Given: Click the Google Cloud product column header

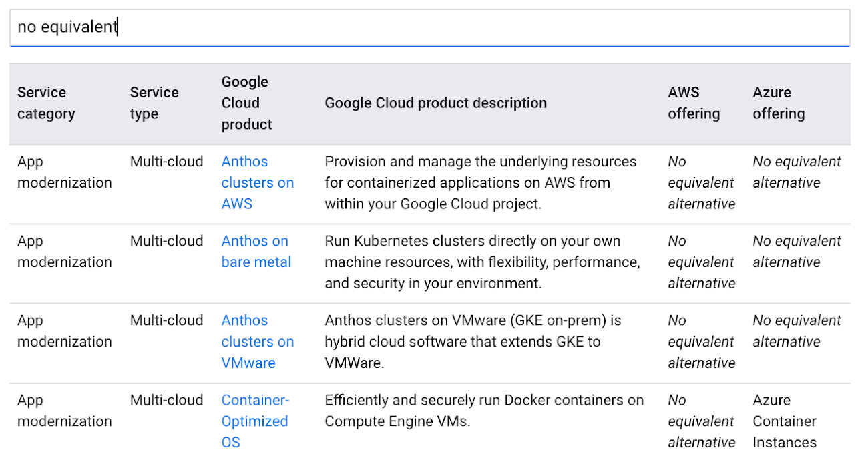Looking at the screenshot, I should [x=247, y=103].
